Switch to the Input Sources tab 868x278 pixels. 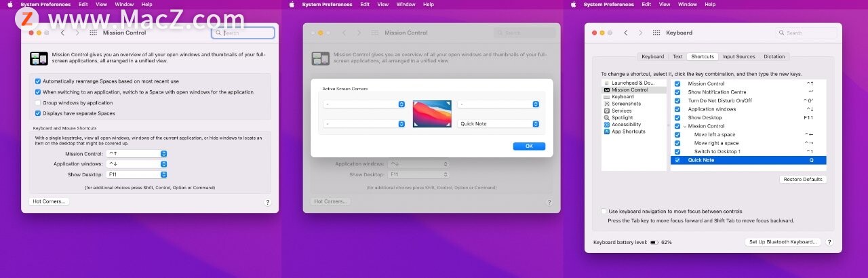pos(738,57)
